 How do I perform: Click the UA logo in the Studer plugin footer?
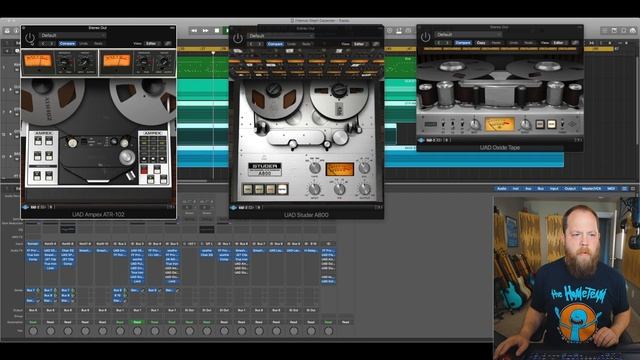[x=233, y=207]
